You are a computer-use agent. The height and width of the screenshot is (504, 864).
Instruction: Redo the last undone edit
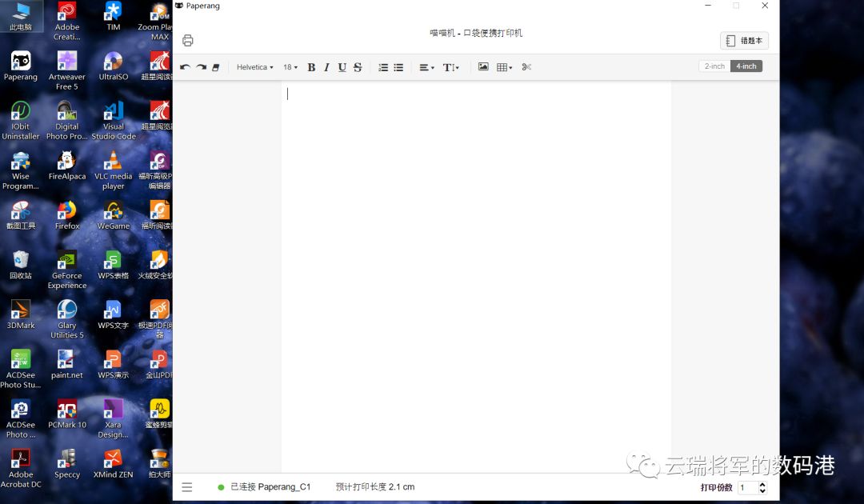201,67
